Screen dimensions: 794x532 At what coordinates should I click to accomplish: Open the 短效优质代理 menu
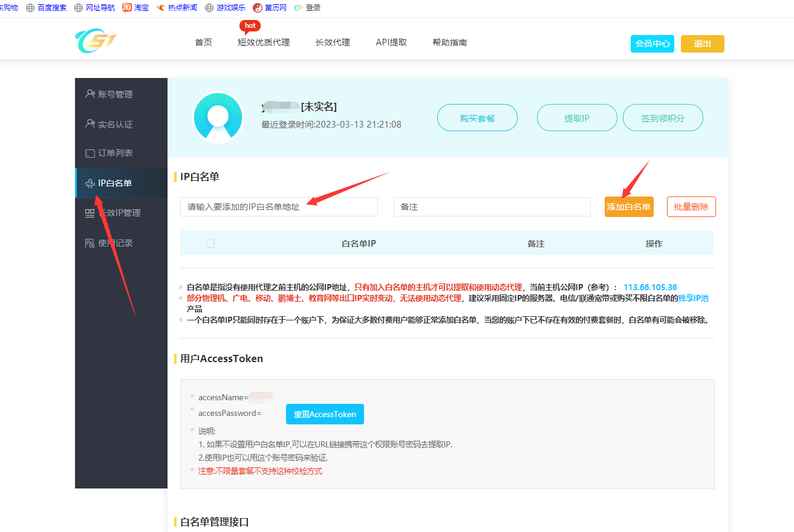(x=264, y=42)
